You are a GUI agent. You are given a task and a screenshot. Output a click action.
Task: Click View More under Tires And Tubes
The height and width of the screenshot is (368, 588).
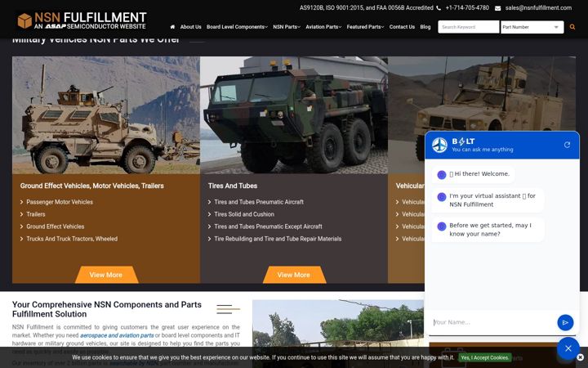294,275
